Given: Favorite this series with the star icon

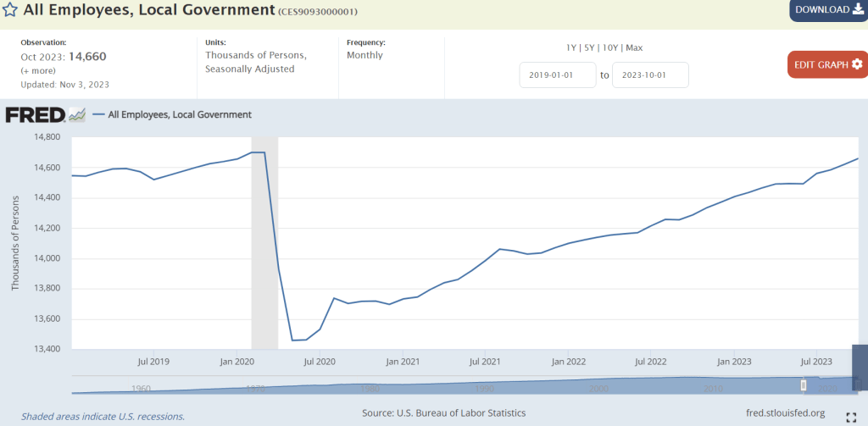Looking at the screenshot, I should pos(9,10).
